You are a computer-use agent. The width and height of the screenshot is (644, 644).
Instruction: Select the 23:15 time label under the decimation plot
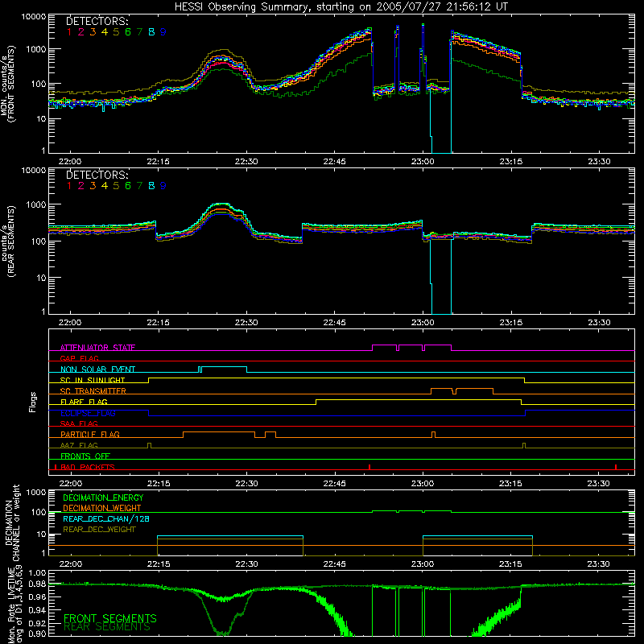tap(511, 564)
